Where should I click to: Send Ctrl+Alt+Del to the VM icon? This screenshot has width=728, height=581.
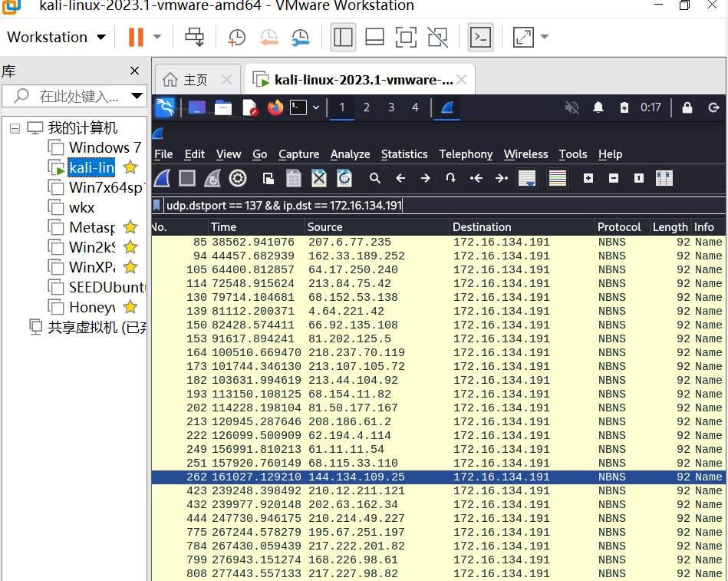click(x=195, y=37)
